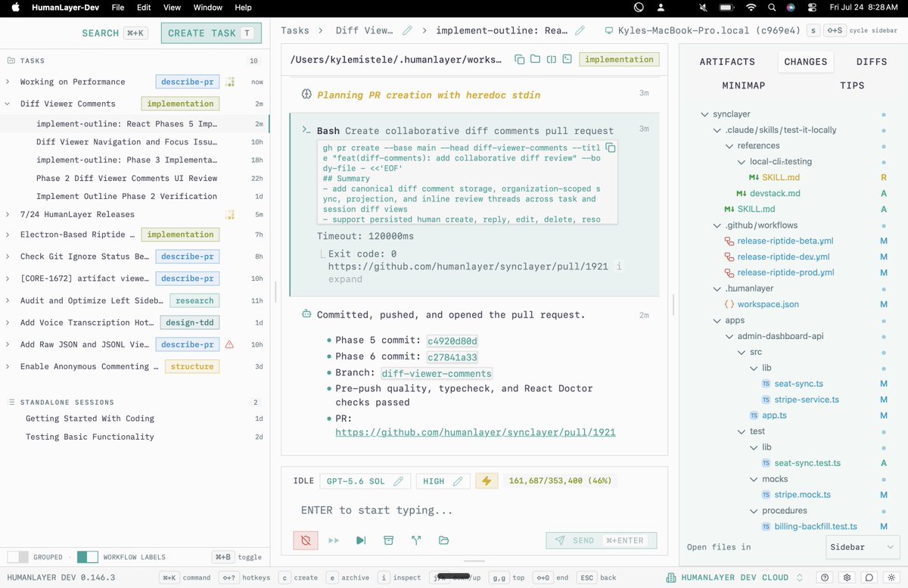Open the Edit menu in menu bar
908x588 pixels.
144,8
